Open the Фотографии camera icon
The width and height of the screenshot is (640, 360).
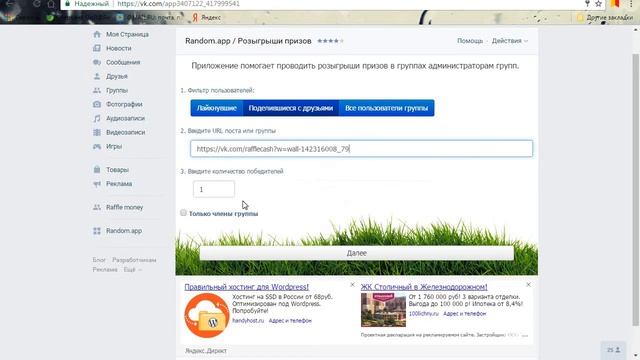(x=97, y=104)
